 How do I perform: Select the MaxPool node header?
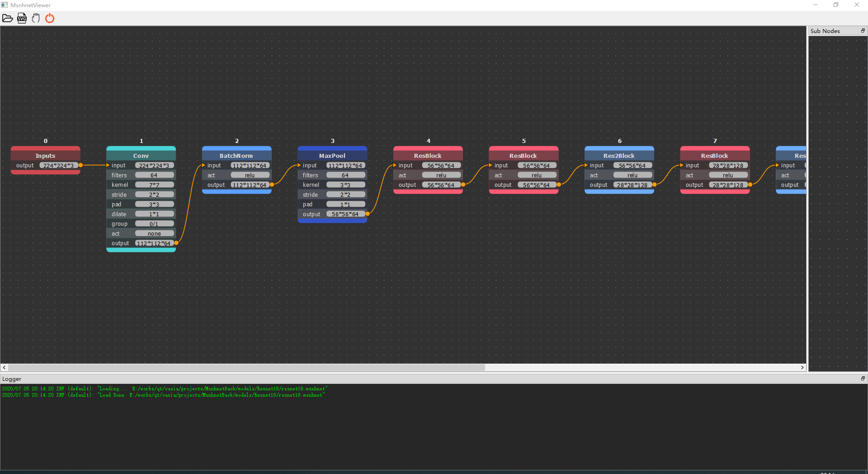[x=332, y=156]
